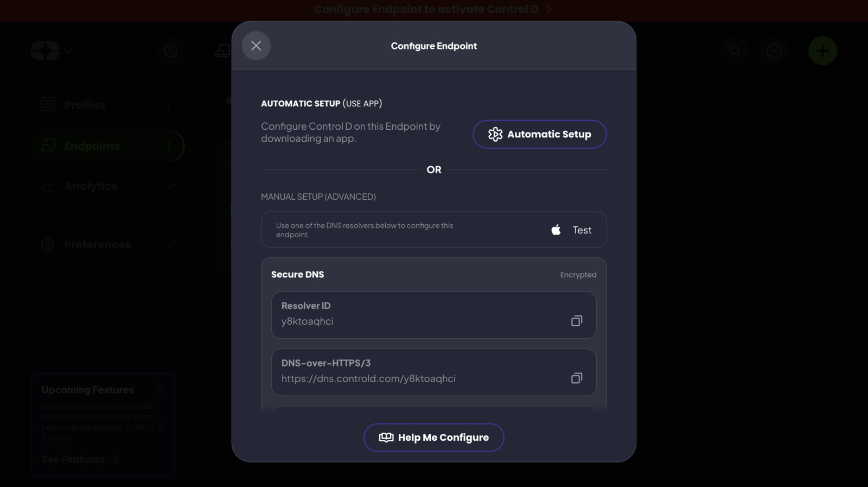Expand the Preferences section chevron
Screen dimensions: 868x487
170,244
